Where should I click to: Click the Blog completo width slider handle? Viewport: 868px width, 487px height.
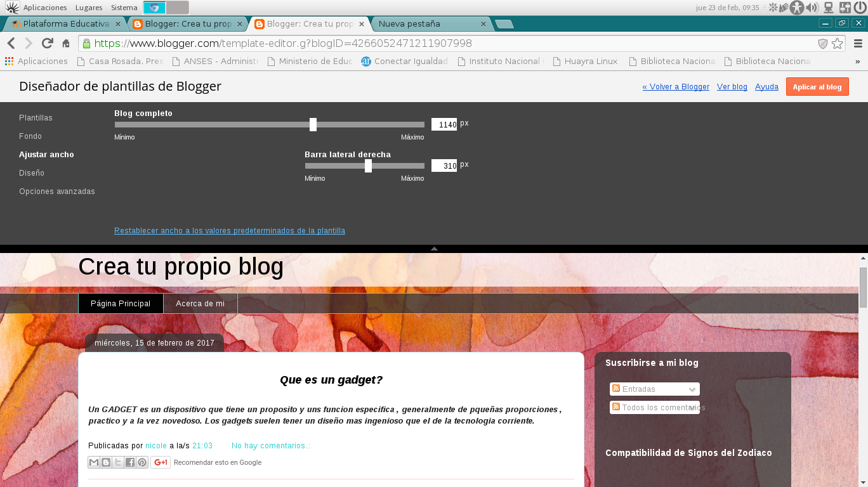coord(313,124)
